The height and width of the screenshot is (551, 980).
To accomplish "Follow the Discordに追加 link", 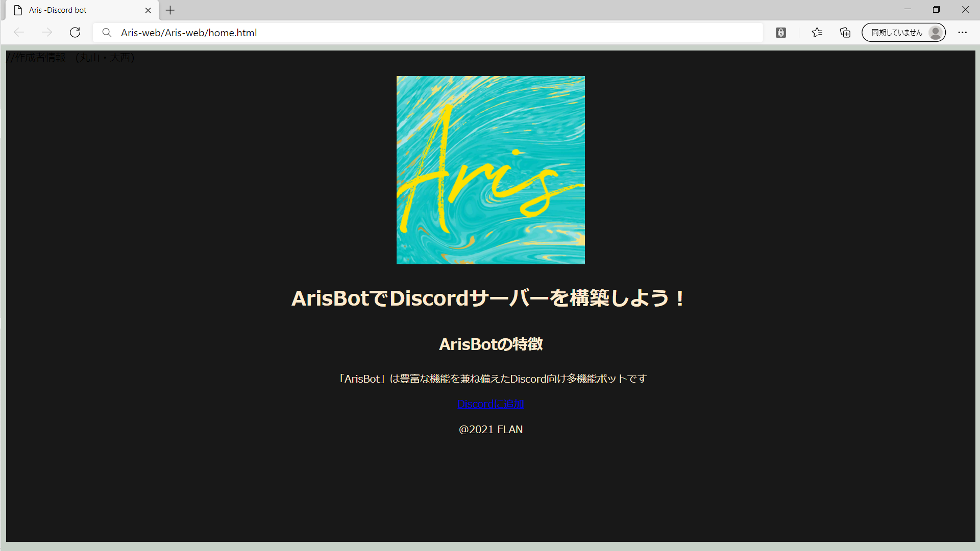I will (491, 404).
